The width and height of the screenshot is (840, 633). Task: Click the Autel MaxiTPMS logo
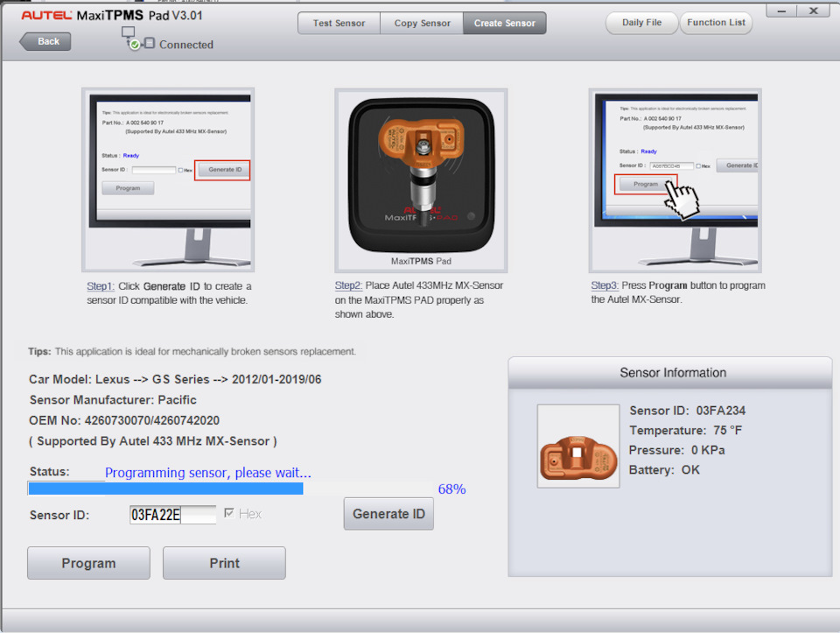tap(112, 15)
